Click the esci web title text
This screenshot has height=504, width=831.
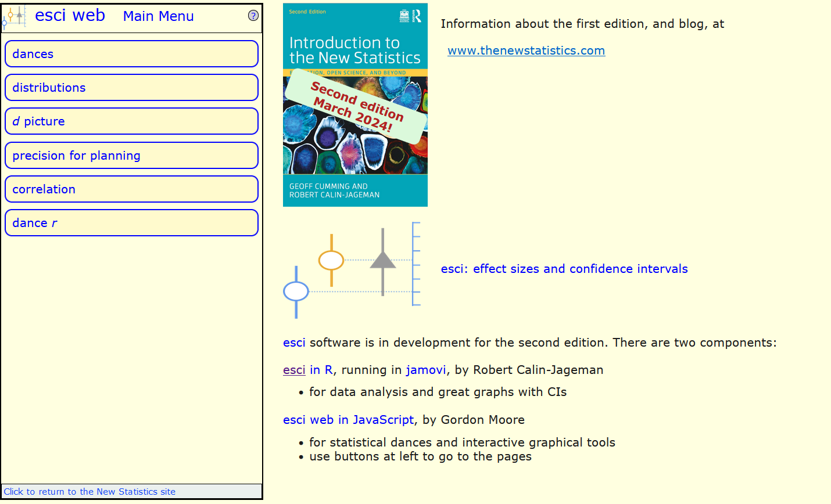[x=70, y=16]
